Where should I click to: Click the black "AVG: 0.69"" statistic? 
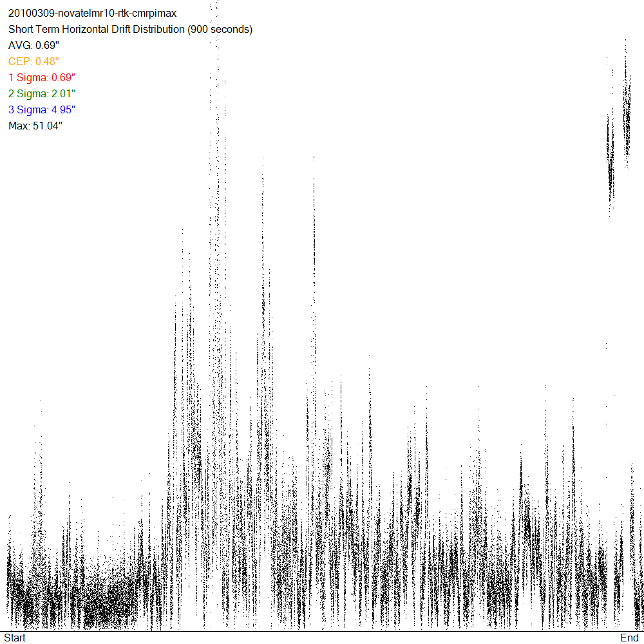(33, 46)
